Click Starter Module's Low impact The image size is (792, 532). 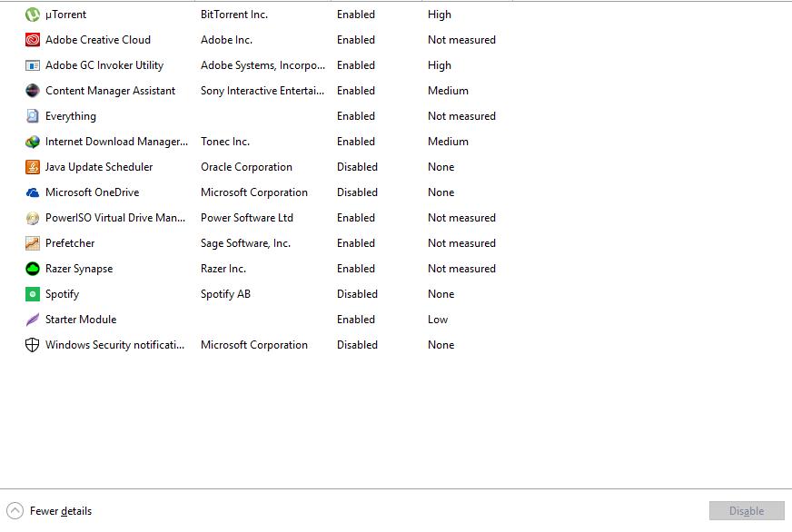pyautogui.click(x=438, y=320)
